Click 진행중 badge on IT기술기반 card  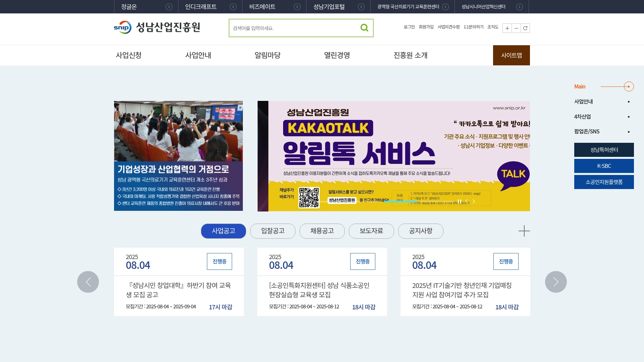[x=506, y=261]
